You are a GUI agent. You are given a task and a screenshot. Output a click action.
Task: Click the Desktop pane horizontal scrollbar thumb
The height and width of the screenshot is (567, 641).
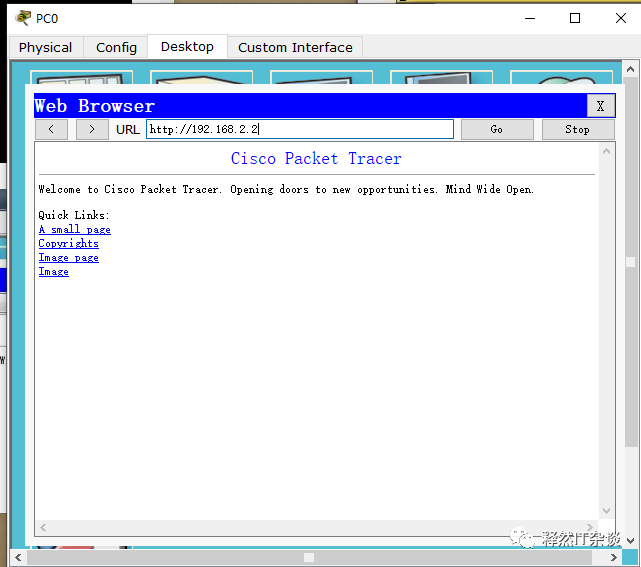(x=309, y=558)
